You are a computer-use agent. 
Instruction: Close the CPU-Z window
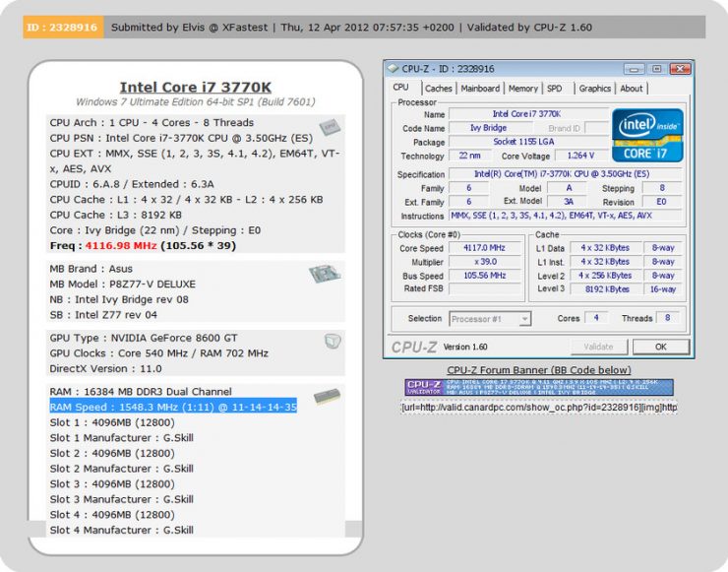click(x=680, y=69)
